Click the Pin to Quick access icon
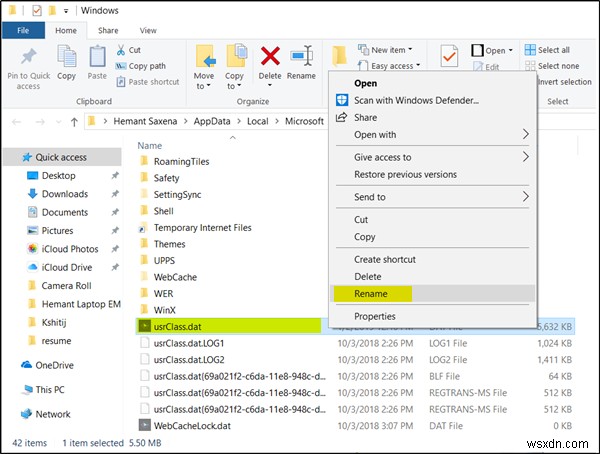Image resolution: width=600 pixels, height=454 pixels. click(29, 57)
